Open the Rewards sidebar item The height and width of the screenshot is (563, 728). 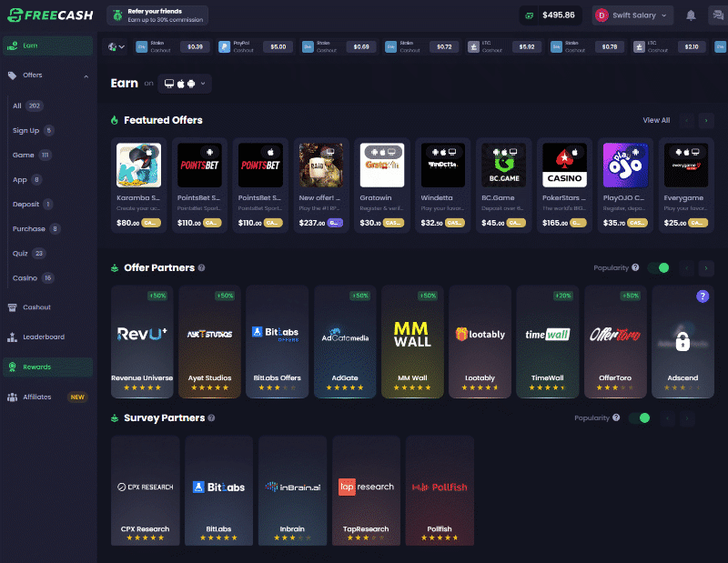pos(48,367)
